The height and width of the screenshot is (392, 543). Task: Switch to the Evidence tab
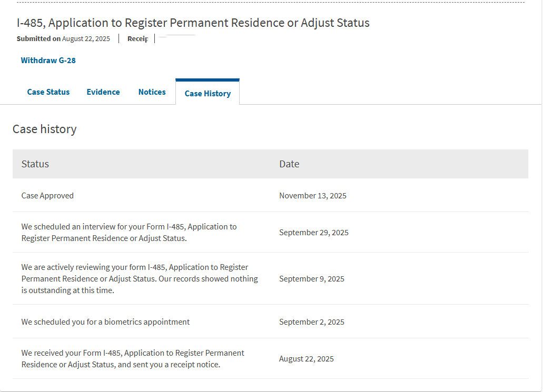(x=103, y=92)
